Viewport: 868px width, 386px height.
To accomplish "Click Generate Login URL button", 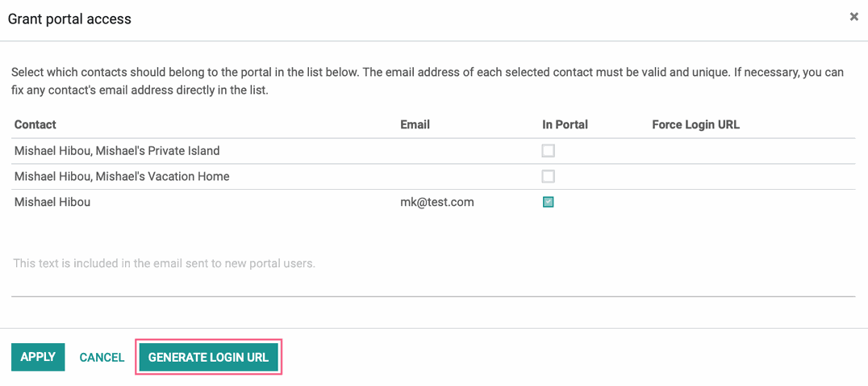I will tap(209, 357).
